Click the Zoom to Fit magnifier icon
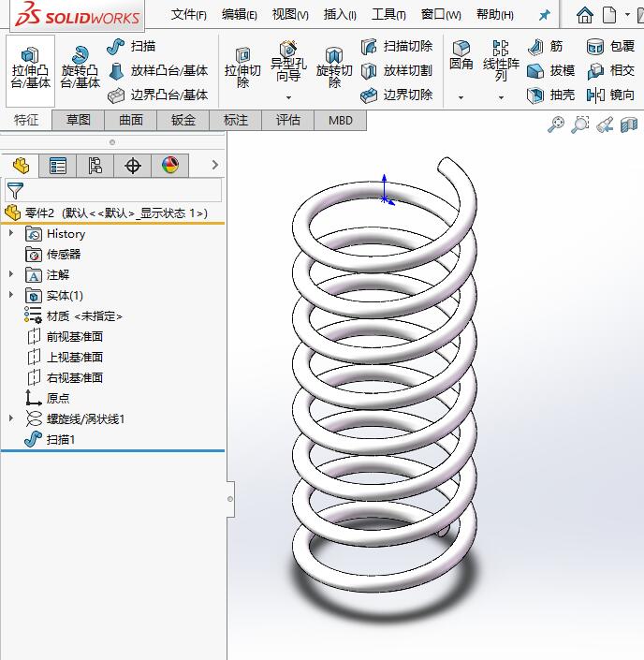Viewport: 644px width, 660px height. click(556, 125)
